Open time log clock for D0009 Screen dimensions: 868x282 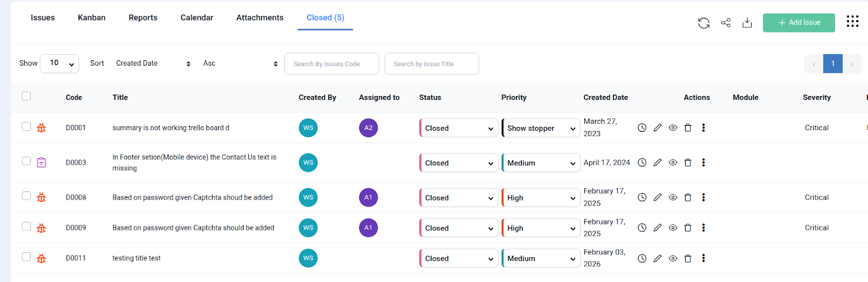click(x=642, y=228)
